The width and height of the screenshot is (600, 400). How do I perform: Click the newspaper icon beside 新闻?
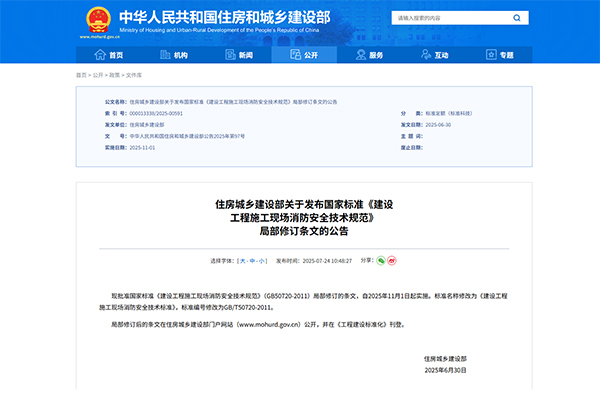230,55
